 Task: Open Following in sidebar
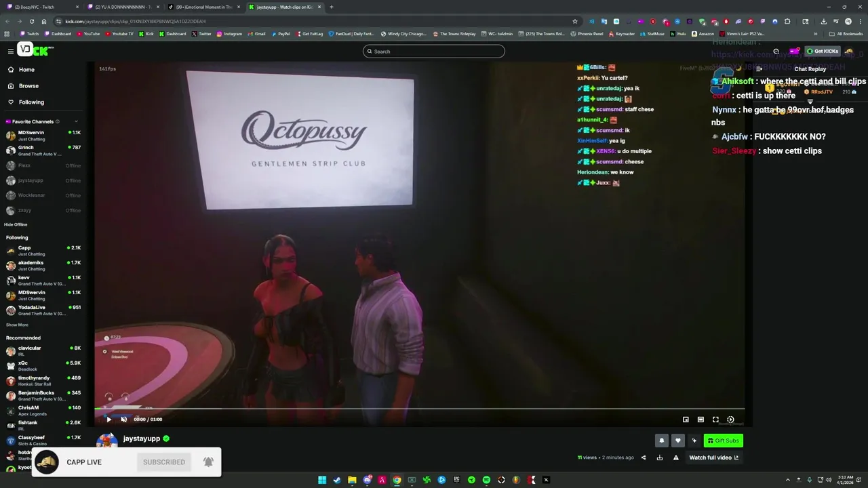[x=31, y=102]
